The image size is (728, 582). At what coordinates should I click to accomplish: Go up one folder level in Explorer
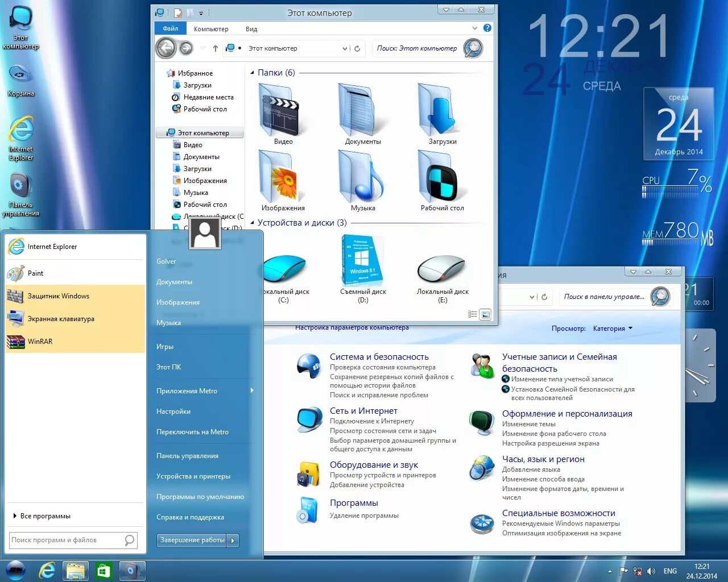point(216,48)
